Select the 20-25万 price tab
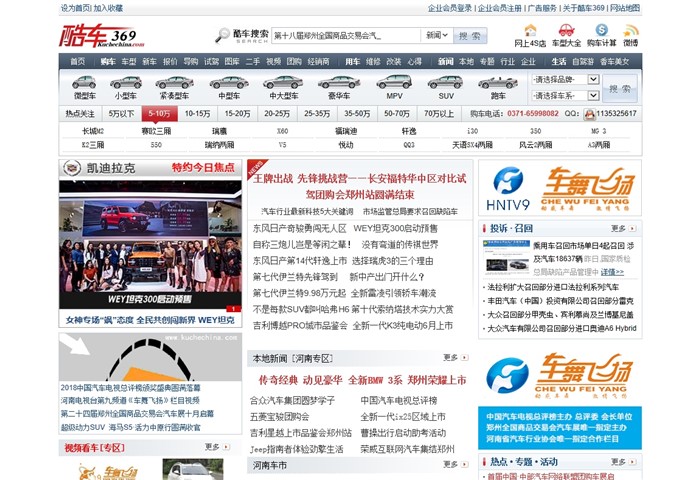 coord(277,114)
